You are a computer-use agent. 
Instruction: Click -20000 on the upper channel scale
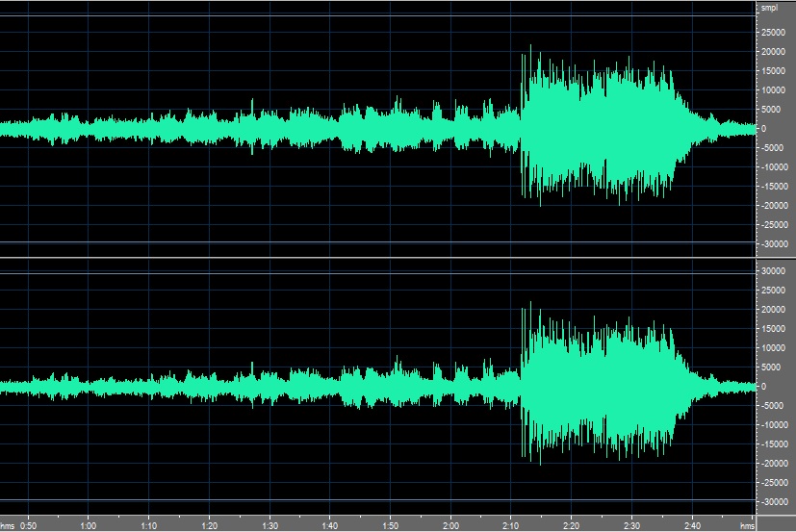tap(773, 206)
